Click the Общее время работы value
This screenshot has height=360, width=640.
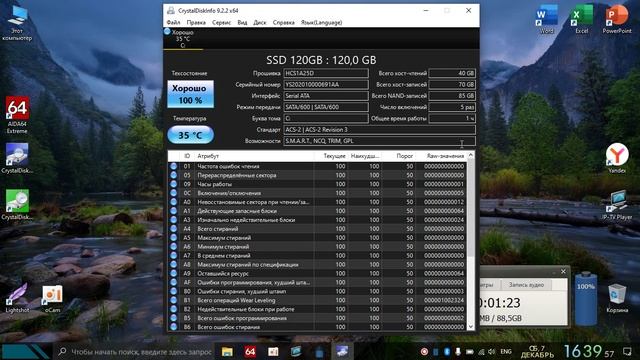[x=452, y=118]
